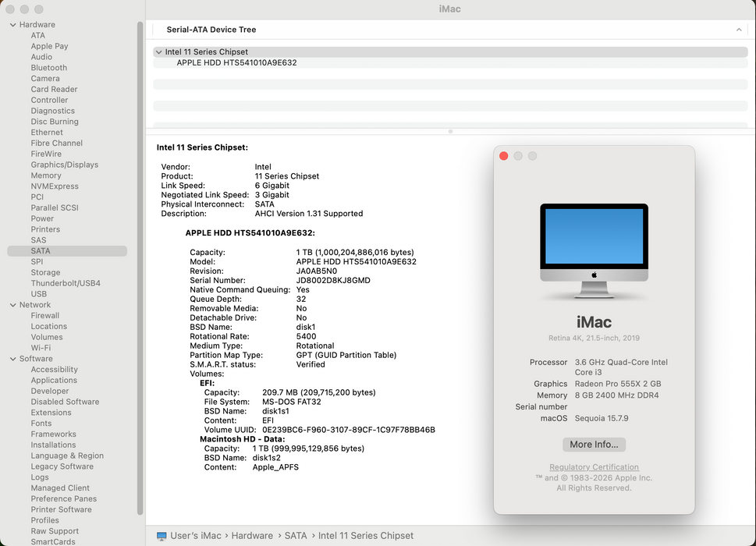Open Diagnostics in the sidebar
This screenshot has width=756, height=546.
point(52,111)
